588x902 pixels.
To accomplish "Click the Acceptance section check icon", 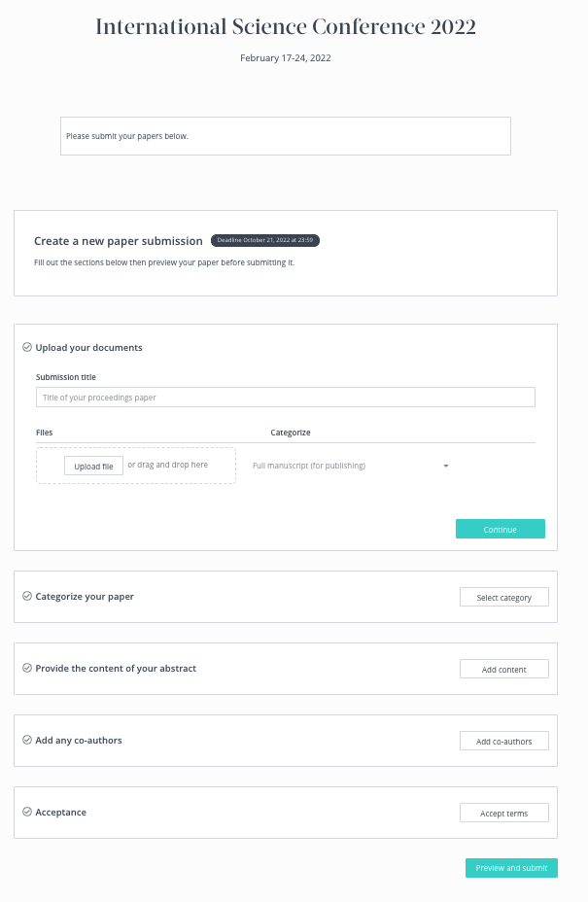I will [x=27, y=812].
